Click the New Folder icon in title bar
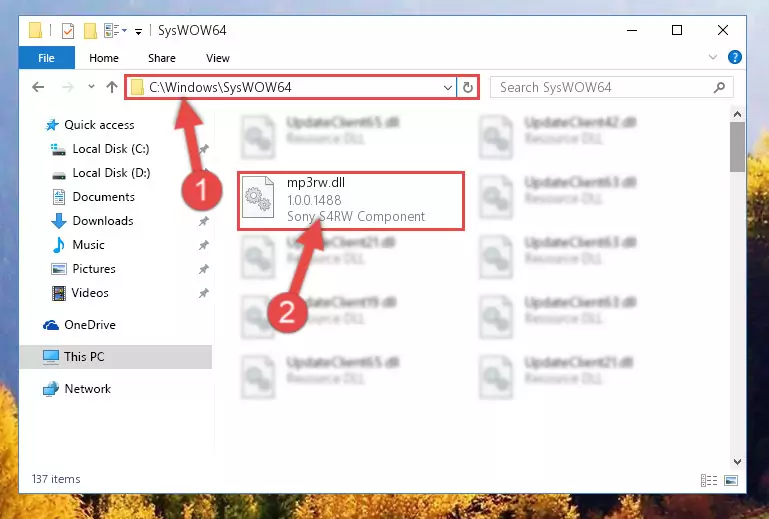Screen dimensions: 769x519 point(90,31)
